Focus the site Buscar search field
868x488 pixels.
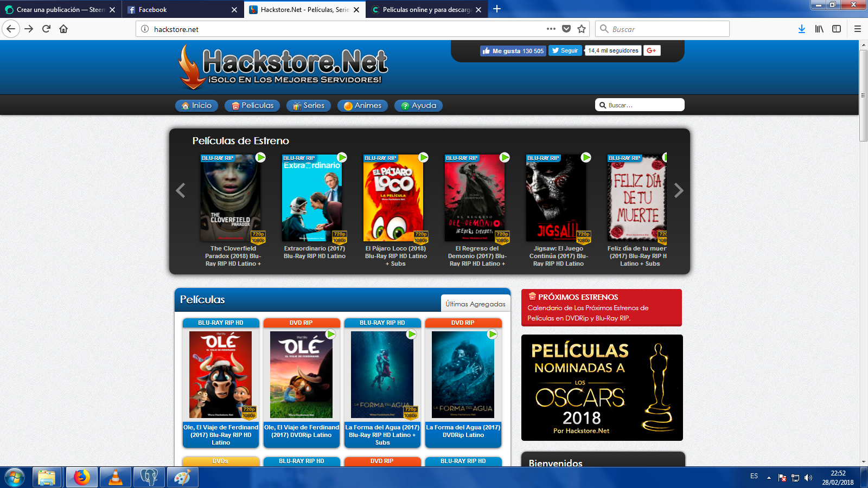(x=640, y=105)
